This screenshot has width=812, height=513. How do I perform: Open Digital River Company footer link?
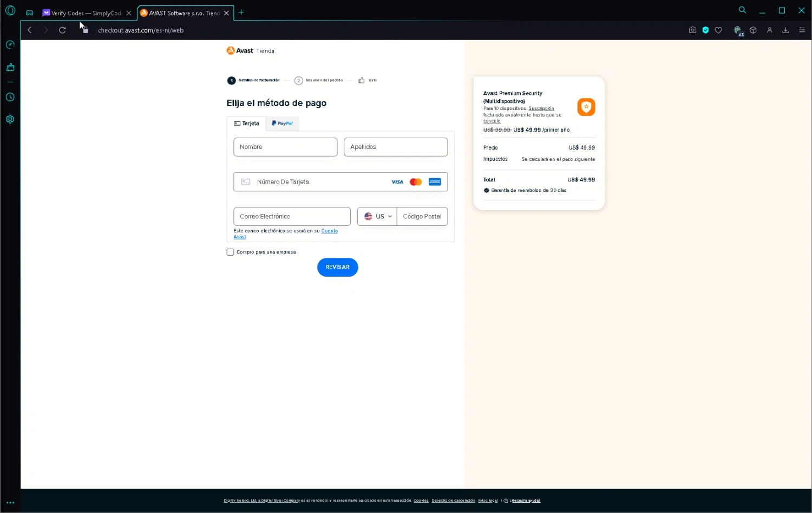262,501
